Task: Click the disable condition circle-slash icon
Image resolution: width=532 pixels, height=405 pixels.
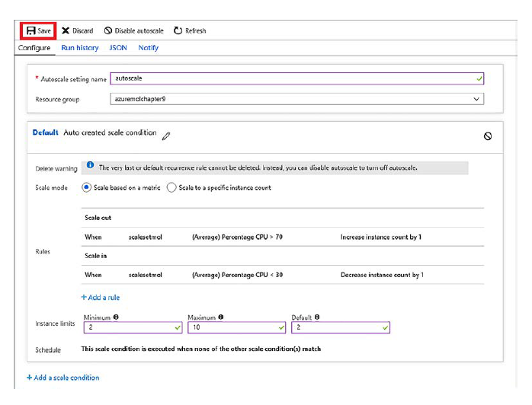Action: click(487, 136)
